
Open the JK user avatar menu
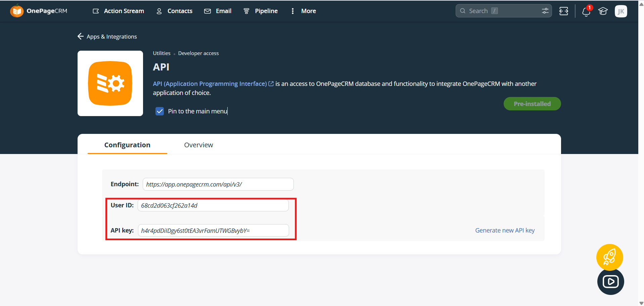(621, 11)
